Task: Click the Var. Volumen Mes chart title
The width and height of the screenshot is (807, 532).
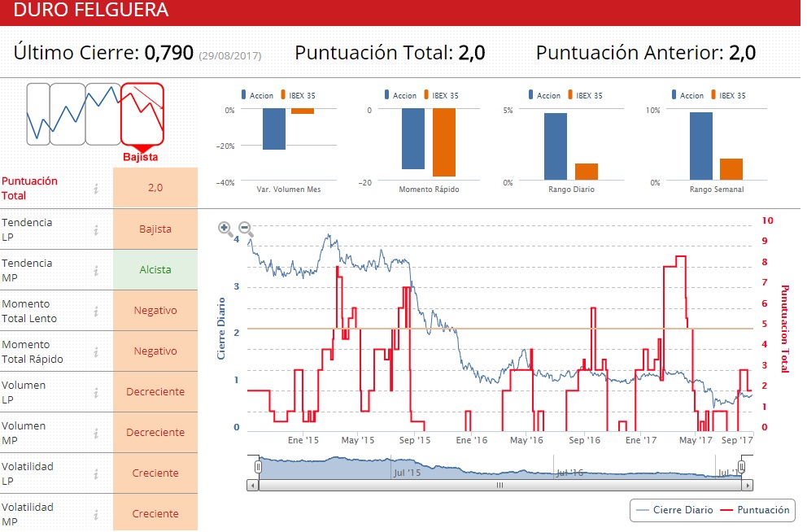Action: (289, 190)
